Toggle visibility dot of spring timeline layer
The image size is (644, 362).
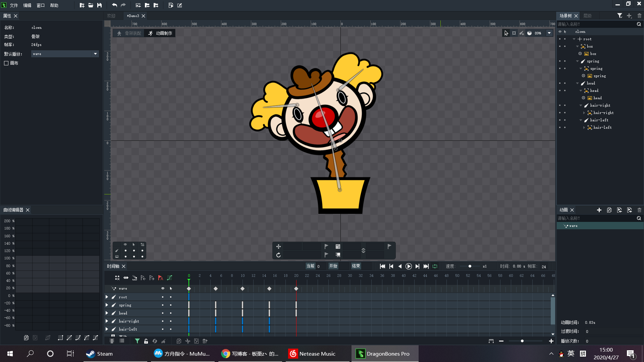[163, 305]
